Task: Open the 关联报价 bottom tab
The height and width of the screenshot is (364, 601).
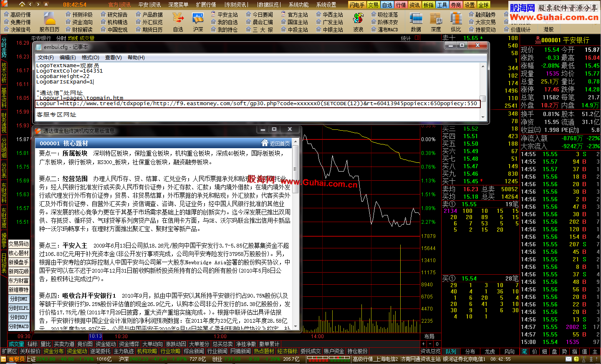Action: 30,351
